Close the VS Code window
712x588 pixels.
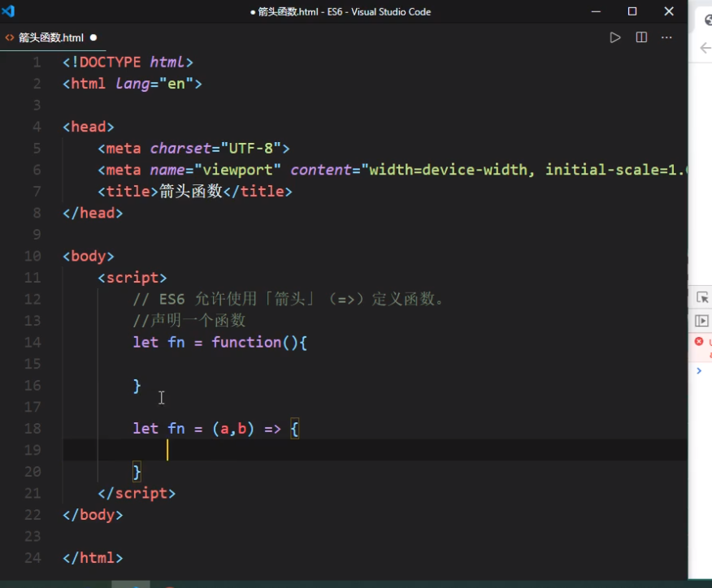(669, 11)
